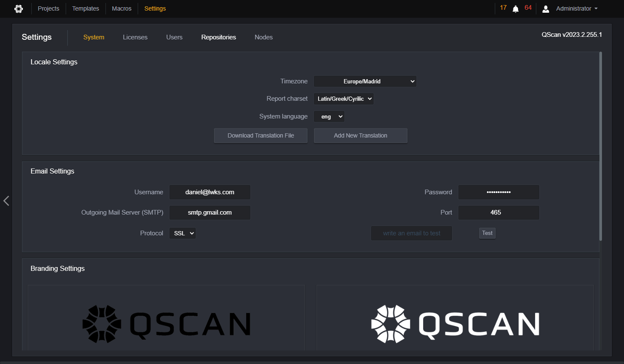Screen dimensions: 624x364
Task: Switch to the System settings tab
Action: click(x=94, y=37)
